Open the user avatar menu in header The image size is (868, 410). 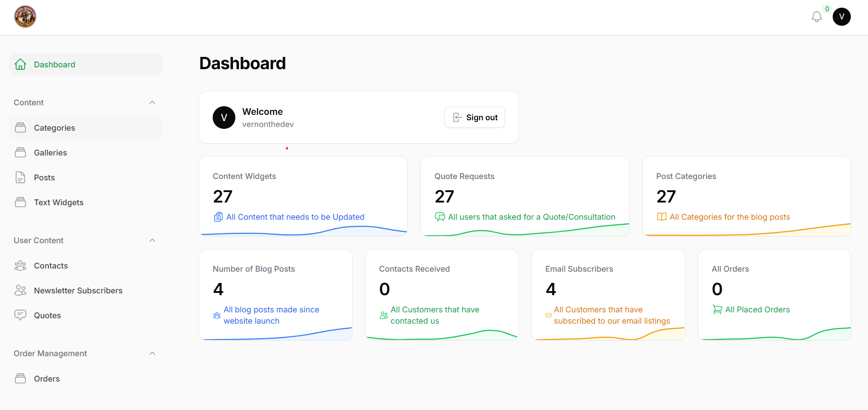point(841,17)
